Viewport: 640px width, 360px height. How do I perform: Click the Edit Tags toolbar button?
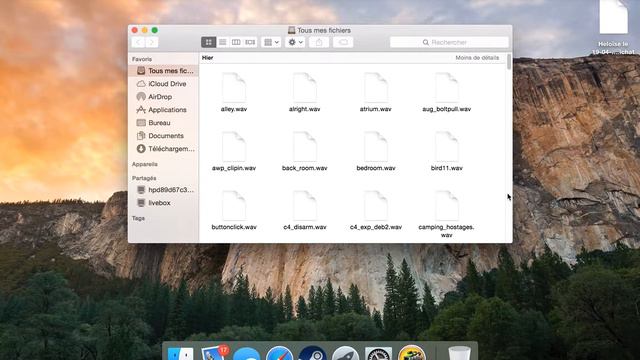(x=343, y=42)
